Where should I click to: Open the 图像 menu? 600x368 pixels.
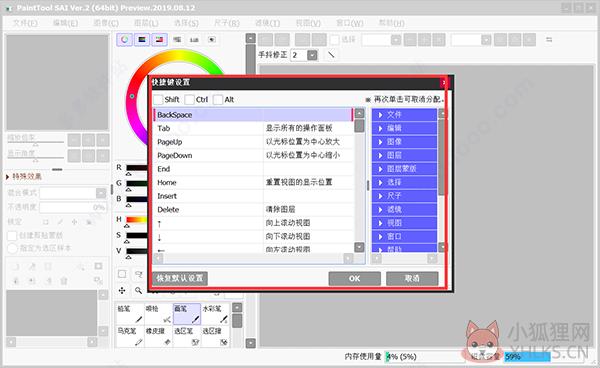106,23
